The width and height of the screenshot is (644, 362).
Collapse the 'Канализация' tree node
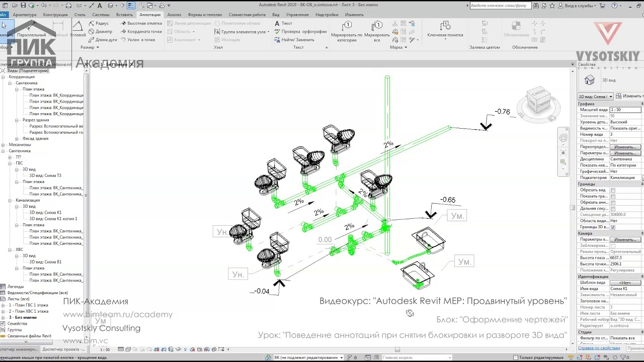(10, 200)
